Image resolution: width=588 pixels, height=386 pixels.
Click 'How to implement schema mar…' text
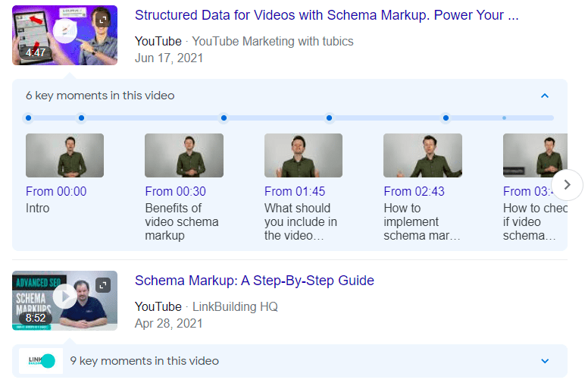tap(422, 222)
